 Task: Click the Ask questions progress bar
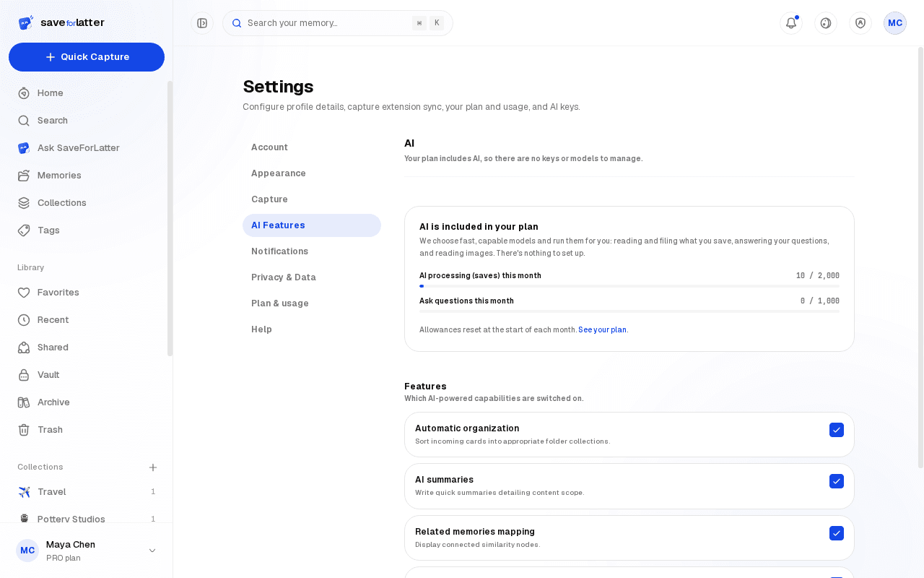tap(629, 311)
